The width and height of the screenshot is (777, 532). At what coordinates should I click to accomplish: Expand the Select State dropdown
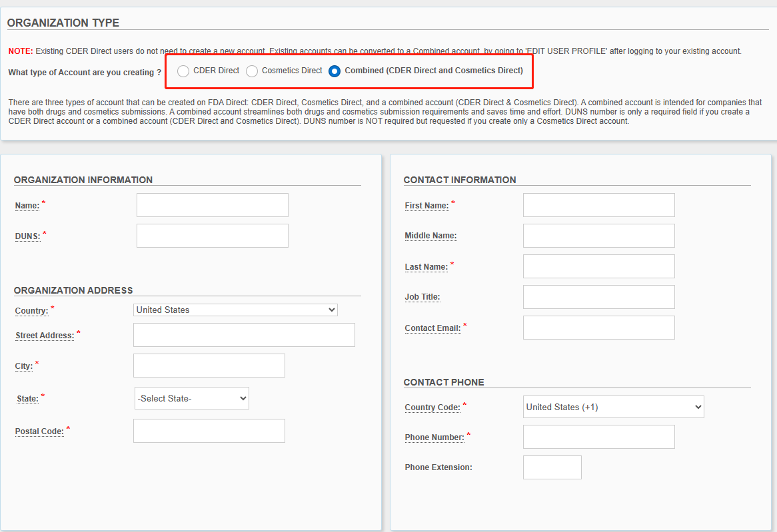click(x=192, y=398)
